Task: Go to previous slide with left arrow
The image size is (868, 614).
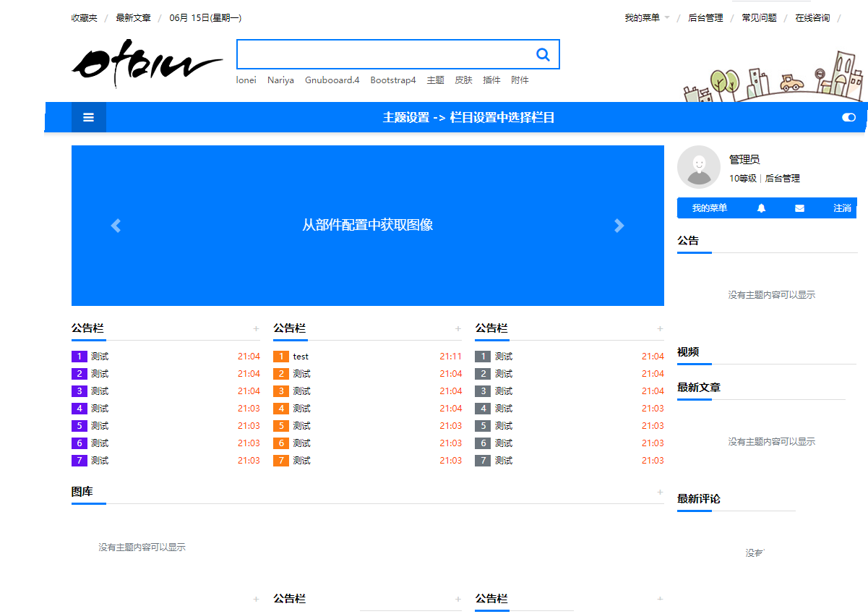Action: (x=116, y=226)
